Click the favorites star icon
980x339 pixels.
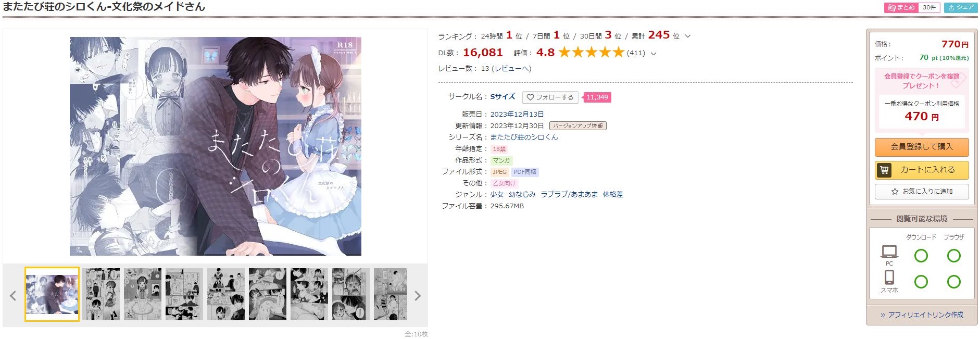tap(895, 192)
